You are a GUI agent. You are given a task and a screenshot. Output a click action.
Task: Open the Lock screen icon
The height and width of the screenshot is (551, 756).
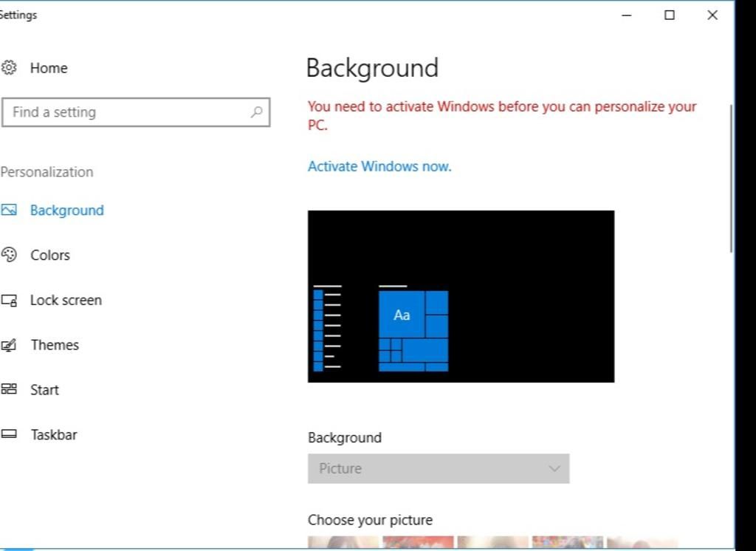click(9, 301)
